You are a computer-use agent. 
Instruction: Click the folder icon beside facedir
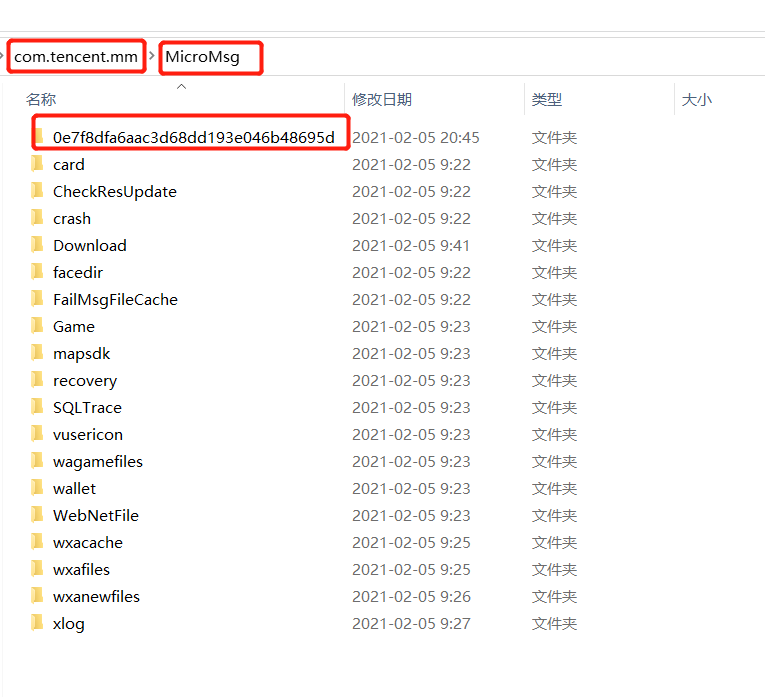click(x=38, y=272)
